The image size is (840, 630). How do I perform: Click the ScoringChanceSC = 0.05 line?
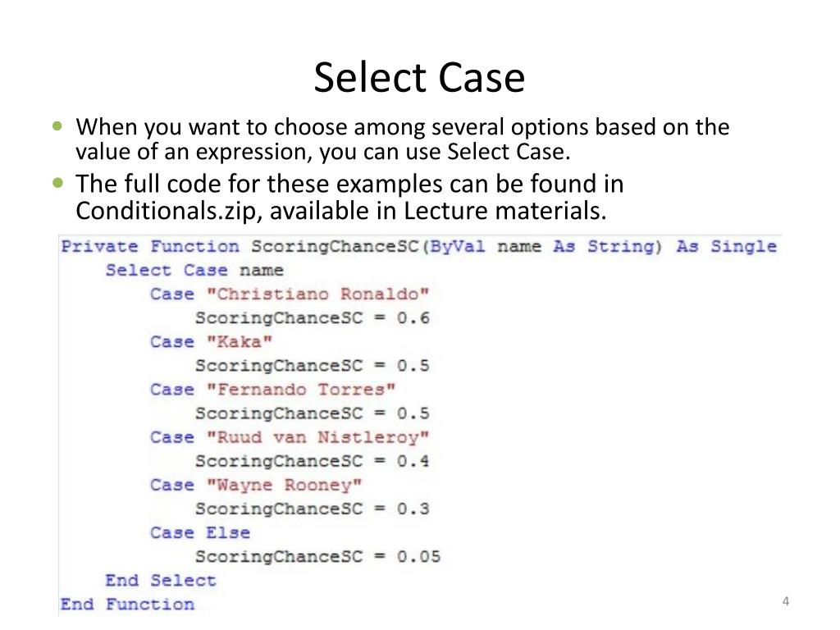(317, 557)
